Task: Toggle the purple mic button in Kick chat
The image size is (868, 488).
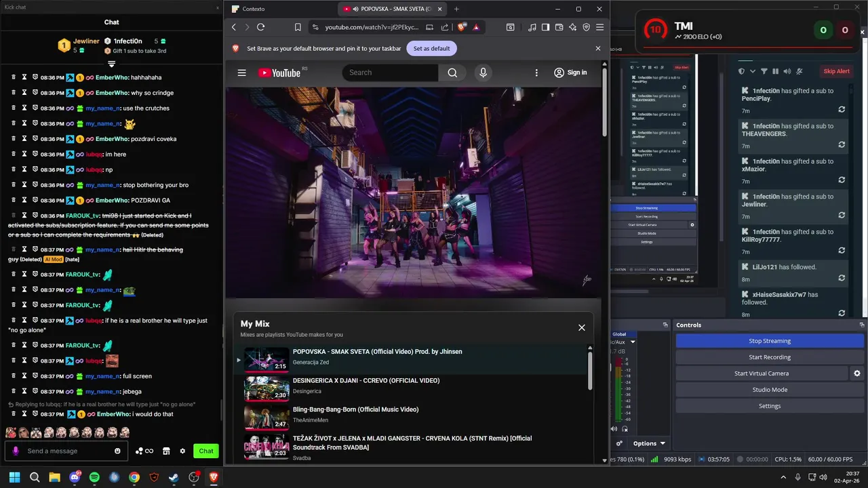Action: pyautogui.click(x=16, y=451)
